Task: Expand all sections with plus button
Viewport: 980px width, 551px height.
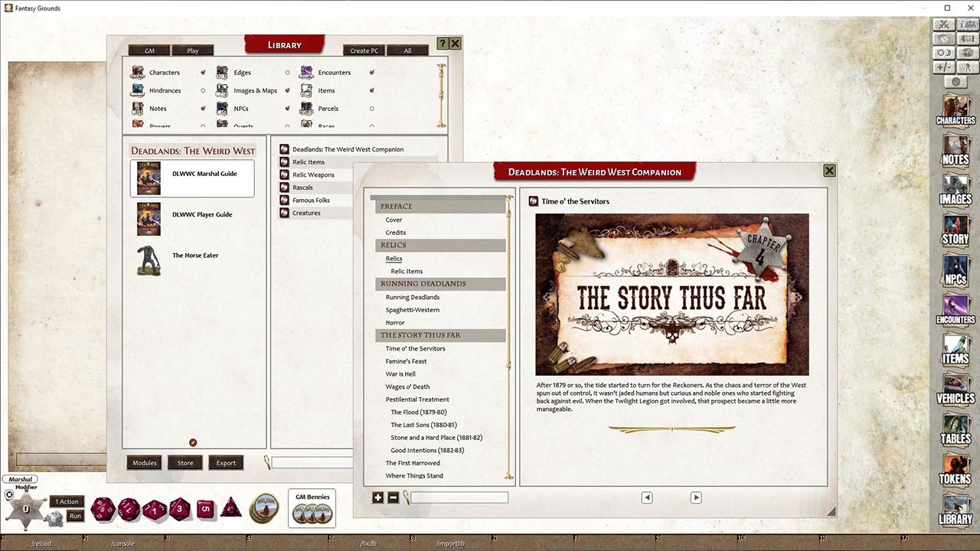Action: (377, 497)
